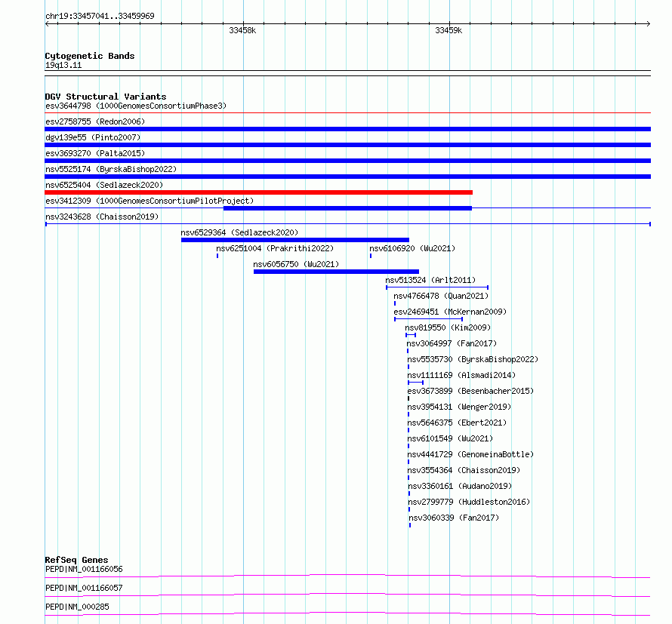Click the RefSeq Genes track title
The height and width of the screenshot is (624, 672).
77,560
